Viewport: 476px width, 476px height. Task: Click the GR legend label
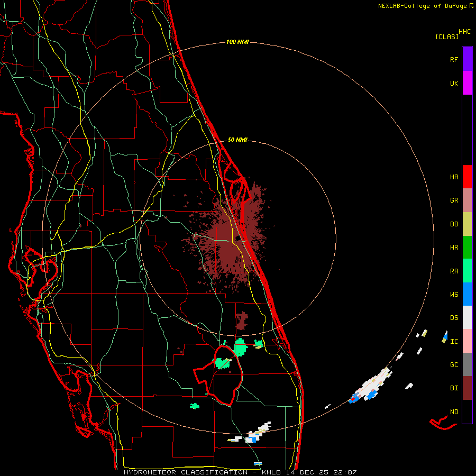point(454,200)
